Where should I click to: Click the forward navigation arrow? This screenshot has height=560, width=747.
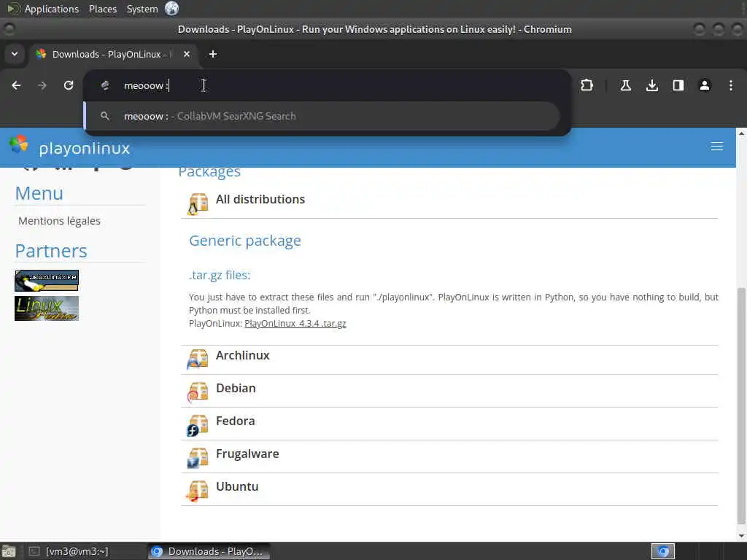coord(42,85)
